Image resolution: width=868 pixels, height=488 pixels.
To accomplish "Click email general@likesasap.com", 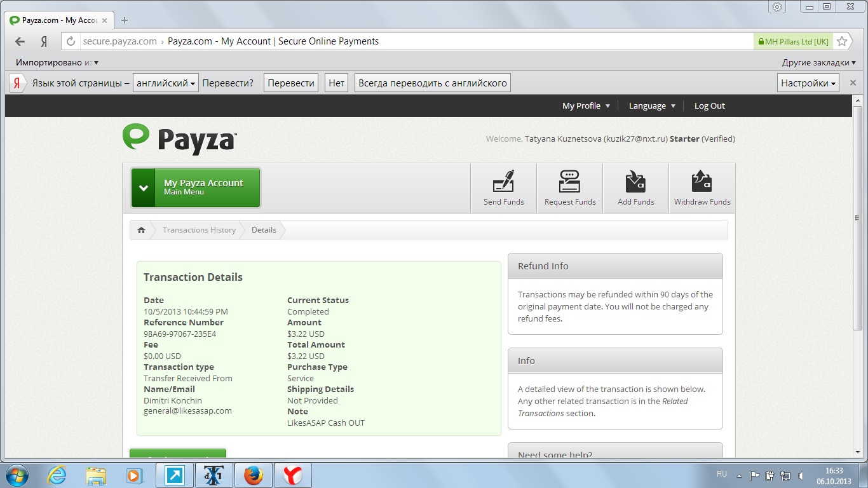I will tap(187, 411).
